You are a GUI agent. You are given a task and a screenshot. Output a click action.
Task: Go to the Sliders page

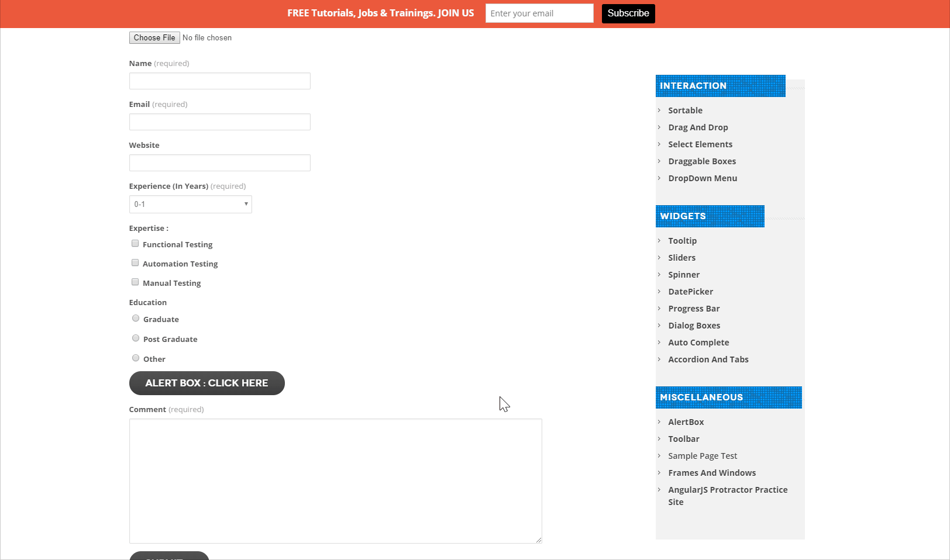(x=682, y=258)
